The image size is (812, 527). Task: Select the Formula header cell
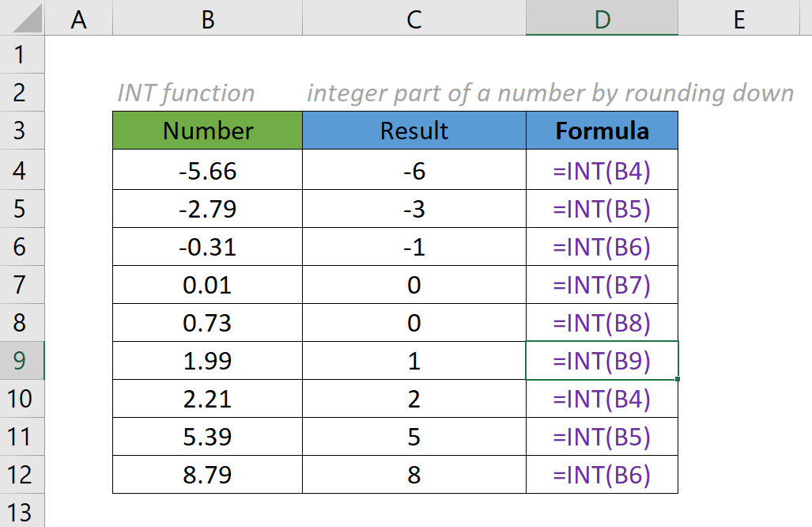[x=602, y=131]
